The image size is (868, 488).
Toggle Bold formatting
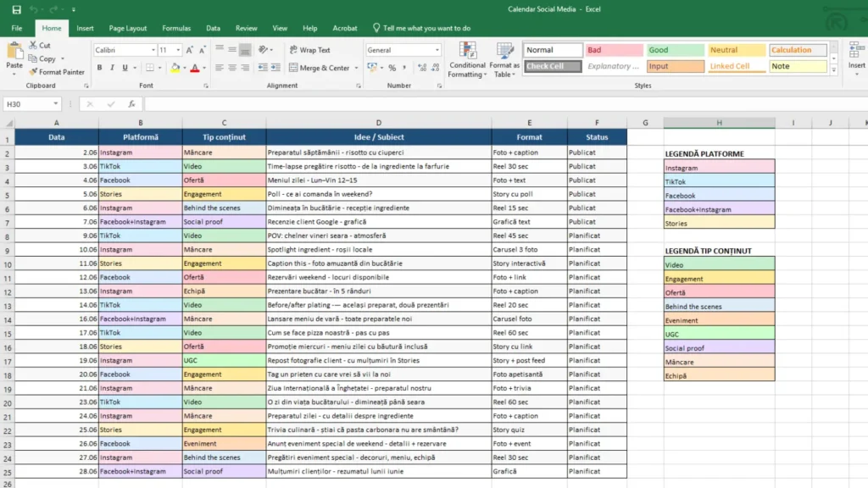[x=99, y=68]
